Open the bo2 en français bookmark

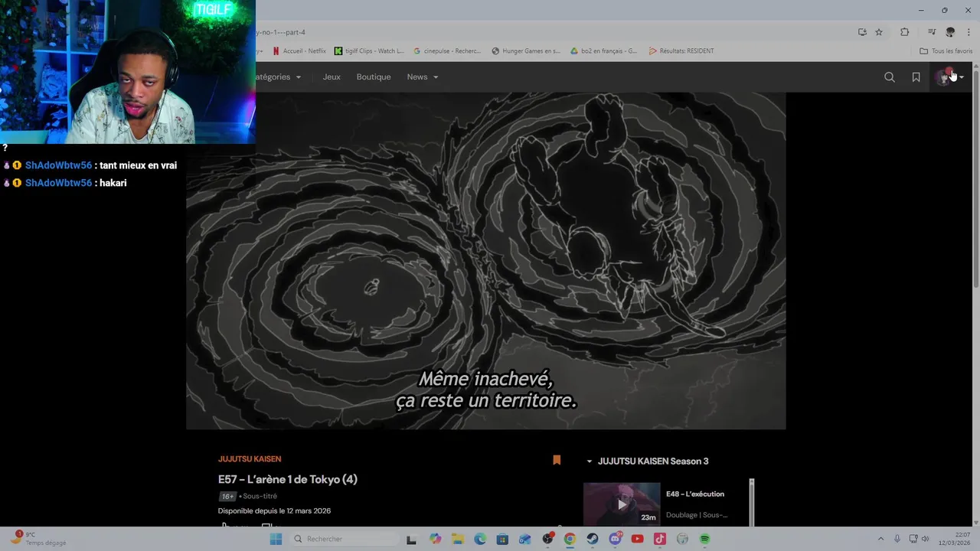tap(604, 51)
